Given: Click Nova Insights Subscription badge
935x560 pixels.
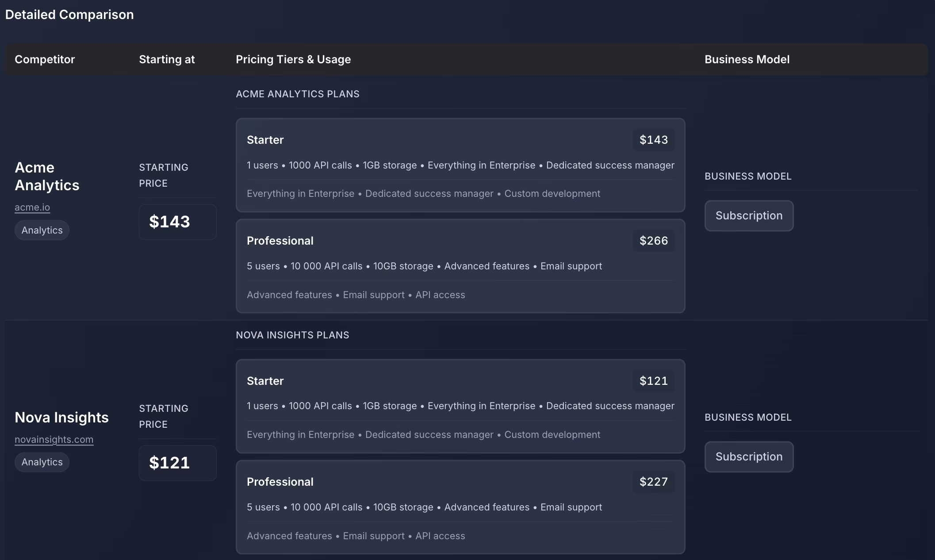Looking at the screenshot, I should [x=749, y=456].
